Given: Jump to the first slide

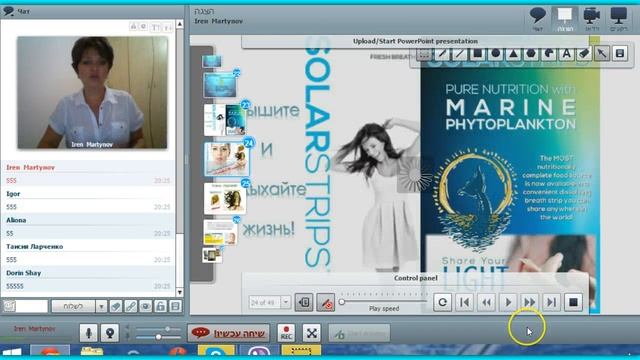Looking at the screenshot, I should (464, 302).
